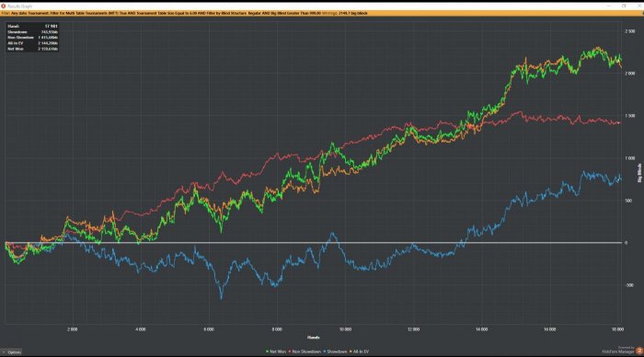
Task: Click the Showdown value in stats box
Action: pos(50,32)
